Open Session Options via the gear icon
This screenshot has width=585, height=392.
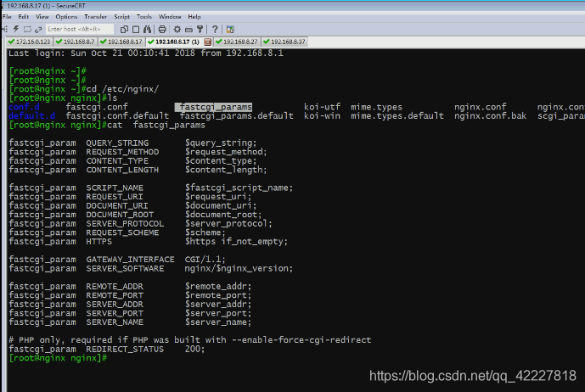(177, 29)
